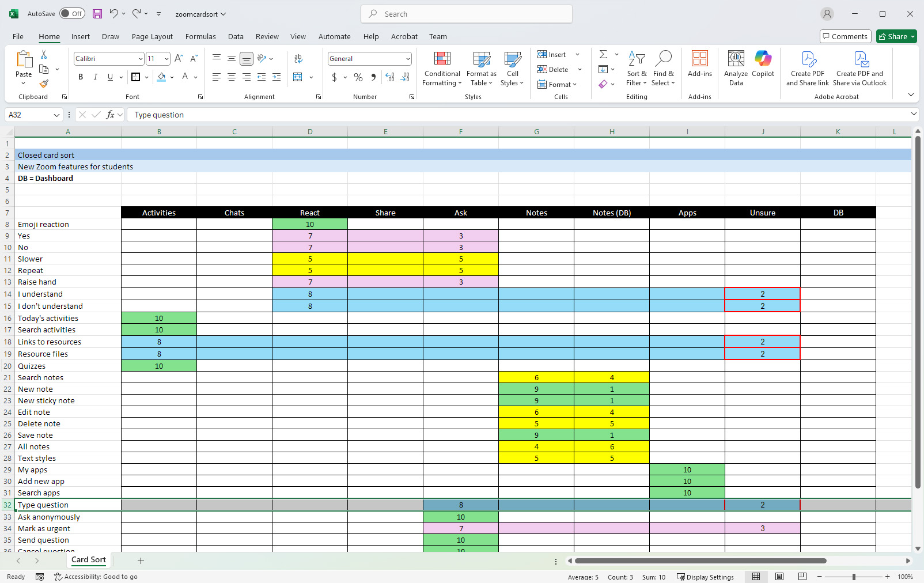This screenshot has height=583, width=924.
Task: Open Font name dropdown Calibri
Action: [x=141, y=59]
